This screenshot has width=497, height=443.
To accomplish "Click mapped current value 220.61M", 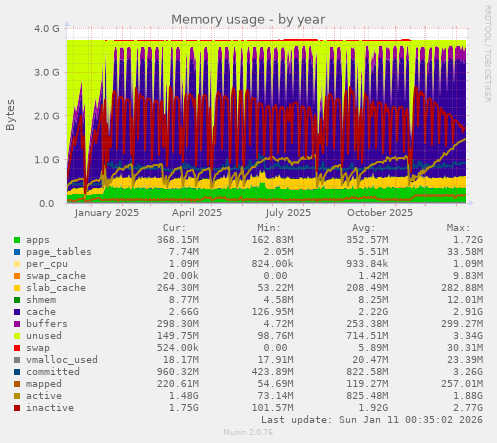I will [x=178, y=384].
